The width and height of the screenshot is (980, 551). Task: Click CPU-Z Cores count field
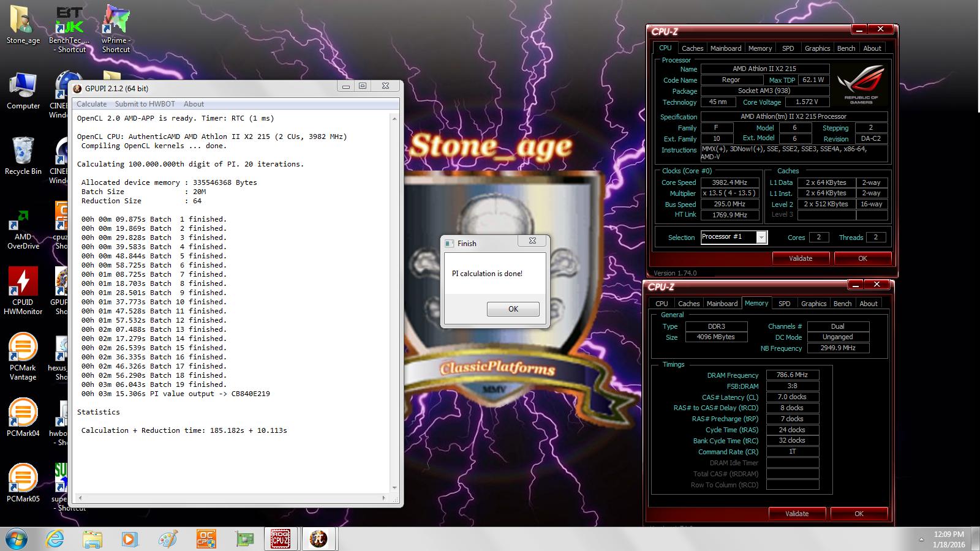(819, 237)
